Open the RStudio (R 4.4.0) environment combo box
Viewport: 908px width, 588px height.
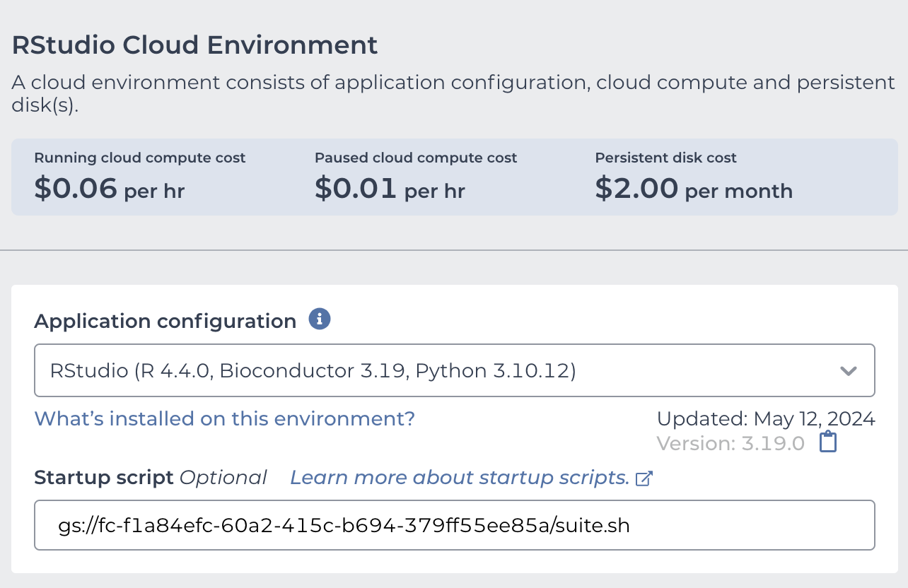tap(454, 370)
